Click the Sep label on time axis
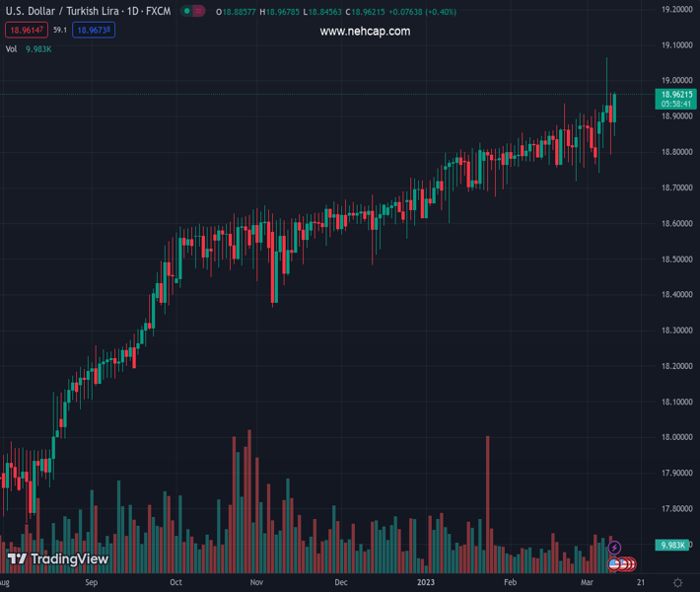700x592 pixels. pos(91,583)
